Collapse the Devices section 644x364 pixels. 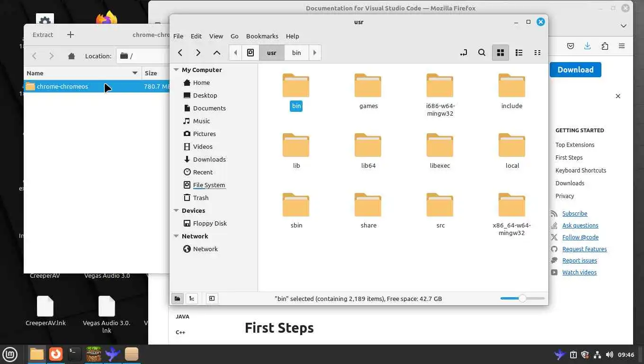tap(176, 210)
